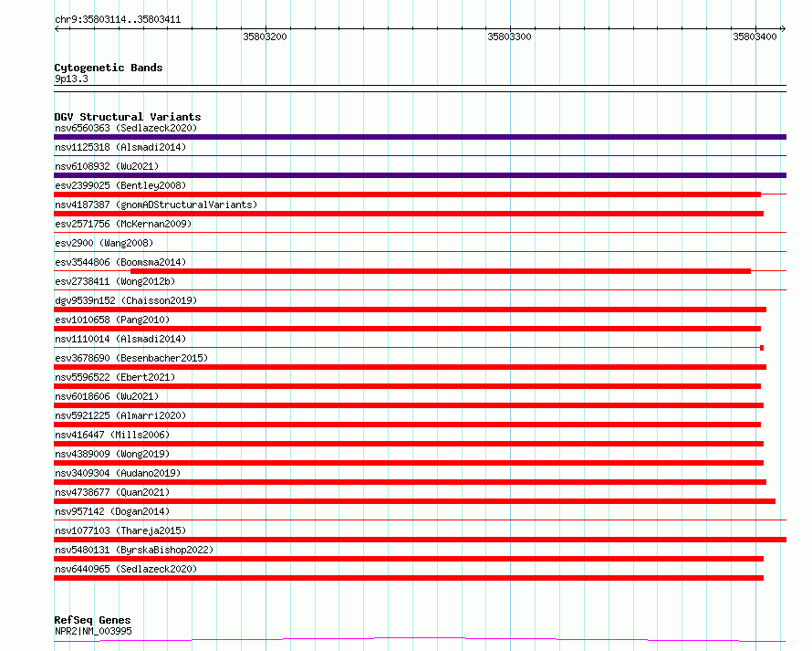Click the purple bar of nsv6560363
Viewport: 812px width, 651px height.
[420, 137]
